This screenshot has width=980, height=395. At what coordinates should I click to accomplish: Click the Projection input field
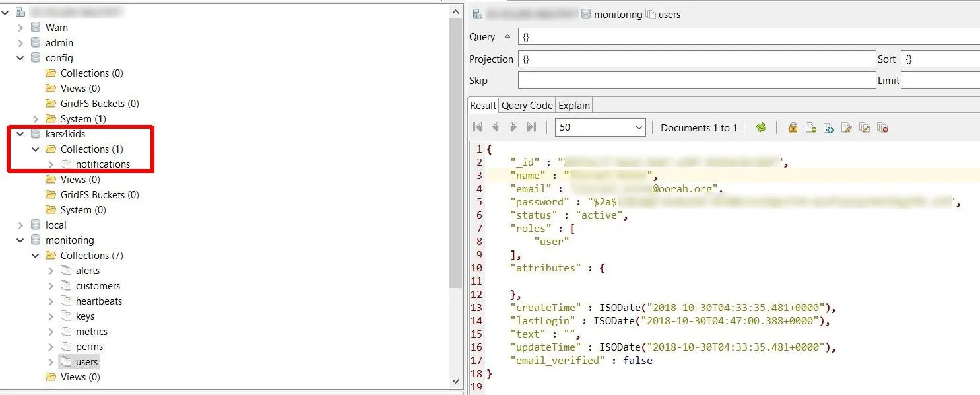(x=697, y=59)
